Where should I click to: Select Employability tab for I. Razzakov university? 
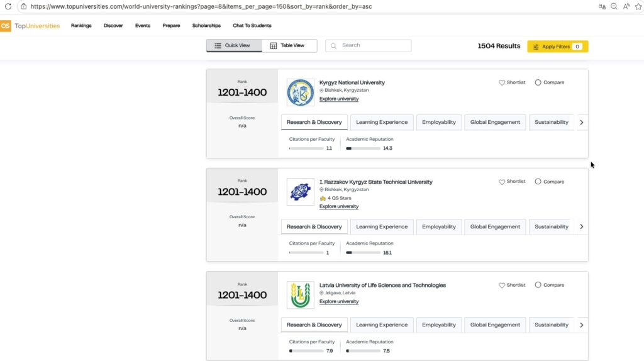click(x=438, y=226)
